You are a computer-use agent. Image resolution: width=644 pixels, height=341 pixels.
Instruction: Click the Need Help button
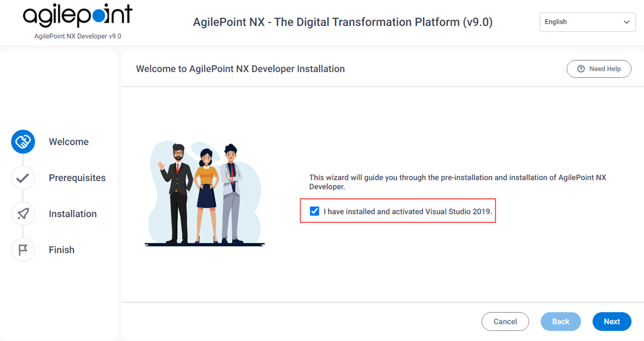599,69
